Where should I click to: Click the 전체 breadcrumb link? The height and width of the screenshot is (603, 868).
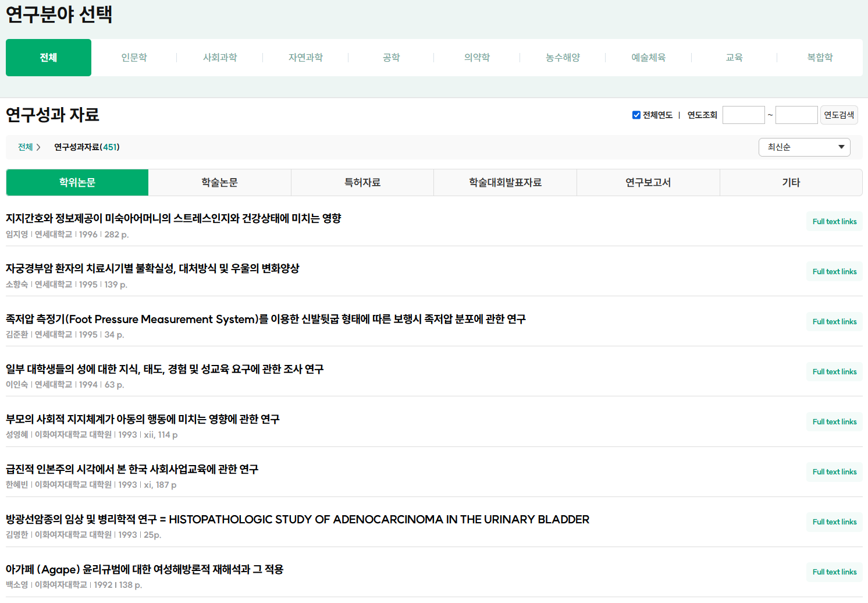point(25,147)
